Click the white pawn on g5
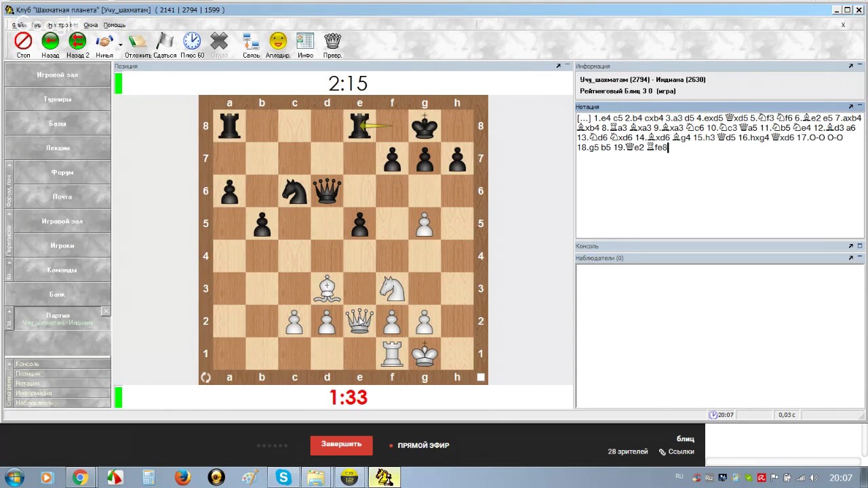 [425, 223]
